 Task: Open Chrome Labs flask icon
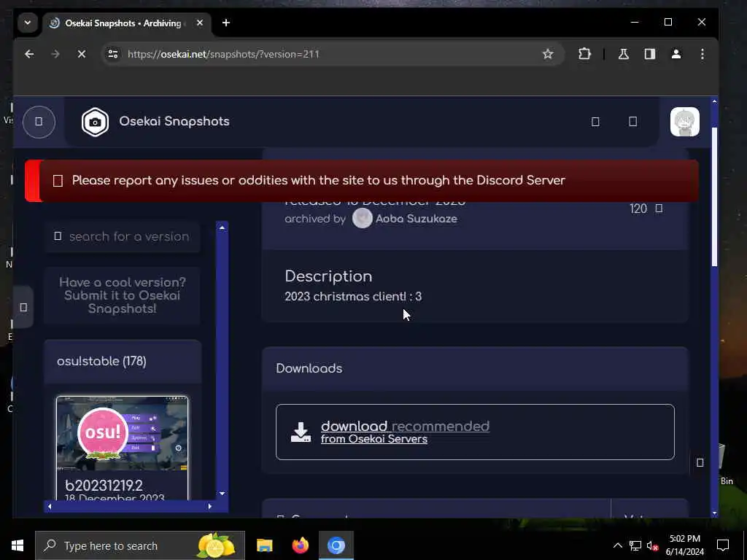[623, 54]
